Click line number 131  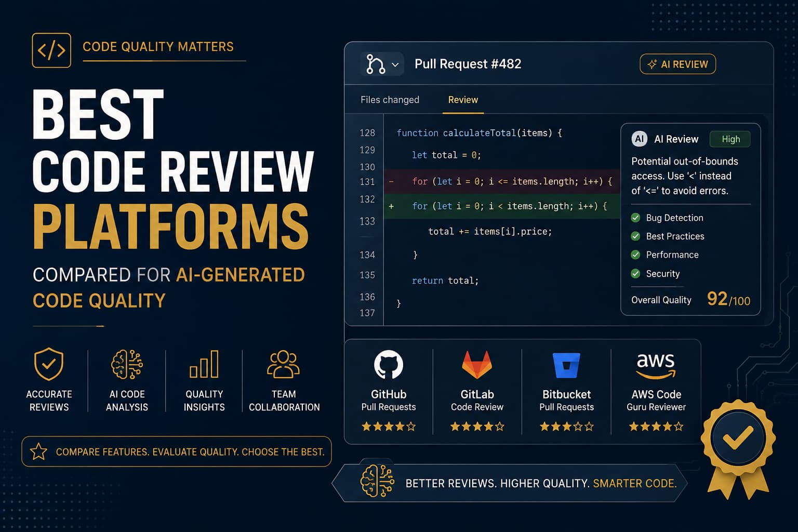pos(367,182)
